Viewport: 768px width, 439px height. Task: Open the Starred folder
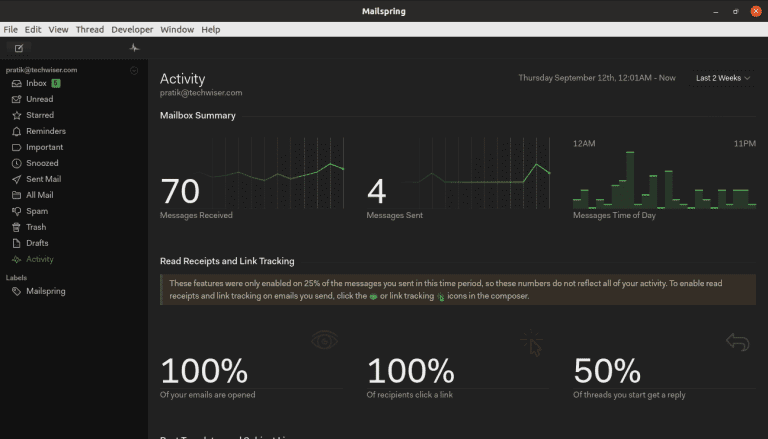point(40,115)
